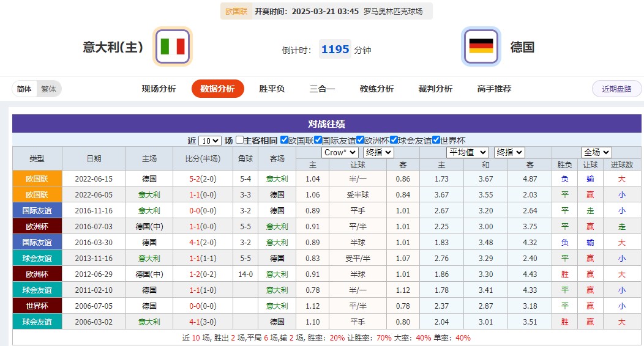Open the Crow* company dropdown
The image size is (644, 346).
[340, 152]
